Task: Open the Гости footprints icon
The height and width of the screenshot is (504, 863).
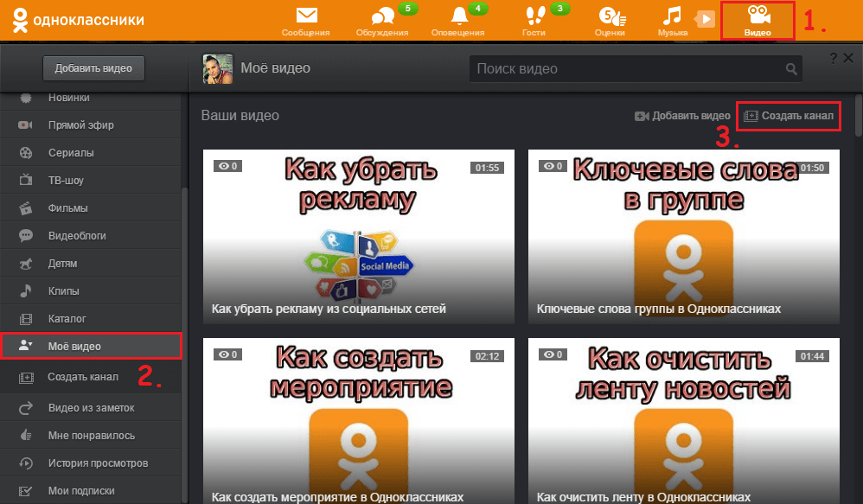Action: coord(534,16)
